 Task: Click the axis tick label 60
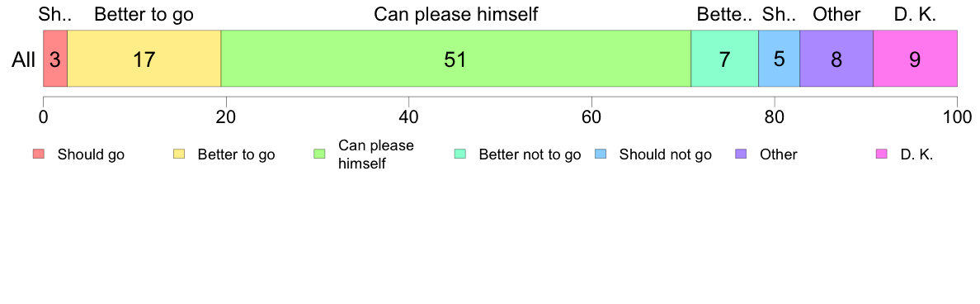coord(591,116)
